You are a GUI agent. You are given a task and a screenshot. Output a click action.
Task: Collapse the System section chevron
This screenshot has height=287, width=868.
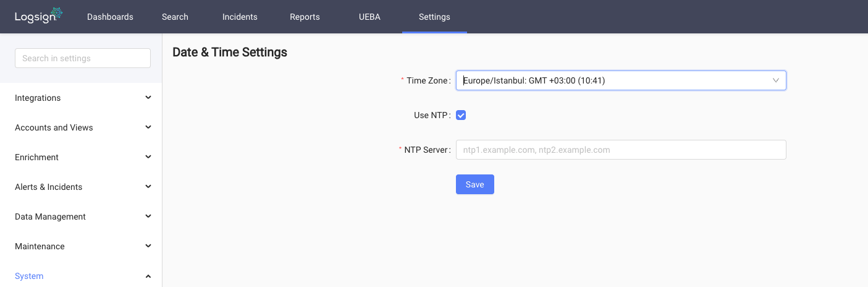148,276
